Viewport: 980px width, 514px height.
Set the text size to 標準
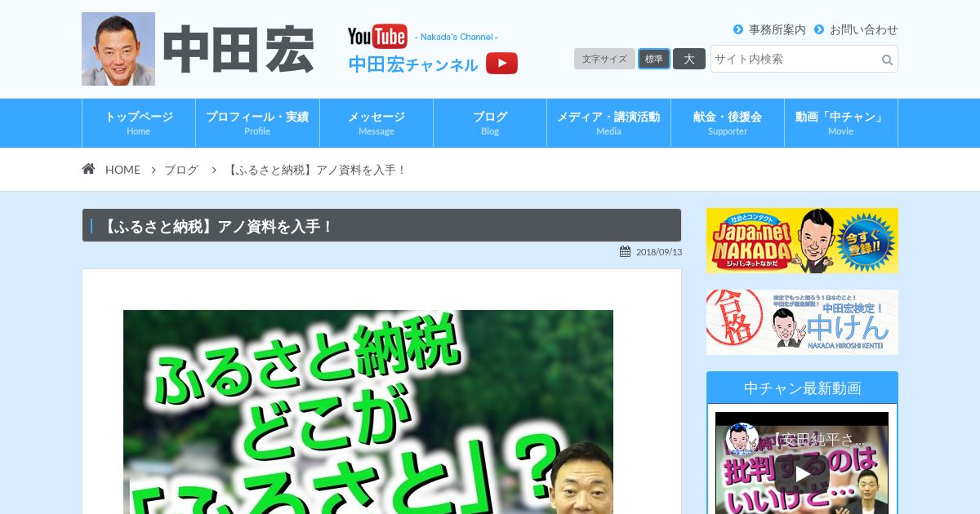[654, 59]
